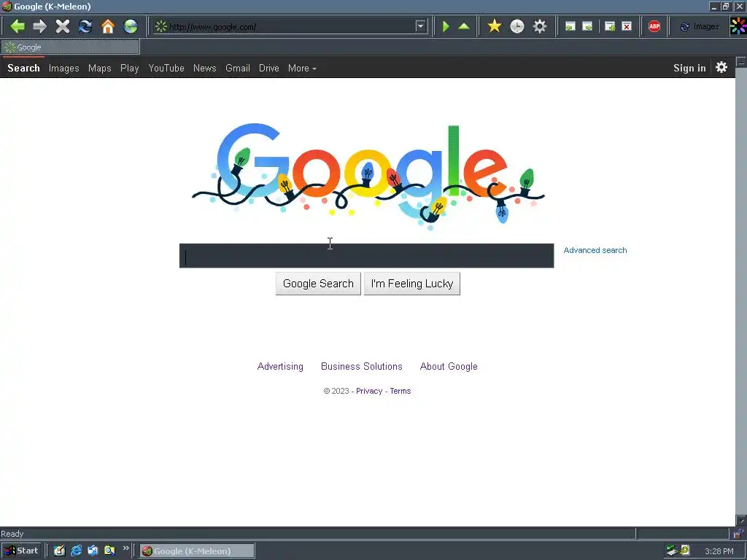This screenshot has height=560, width=747.
Task: Open the Terms link
Action: pos(400,391)
